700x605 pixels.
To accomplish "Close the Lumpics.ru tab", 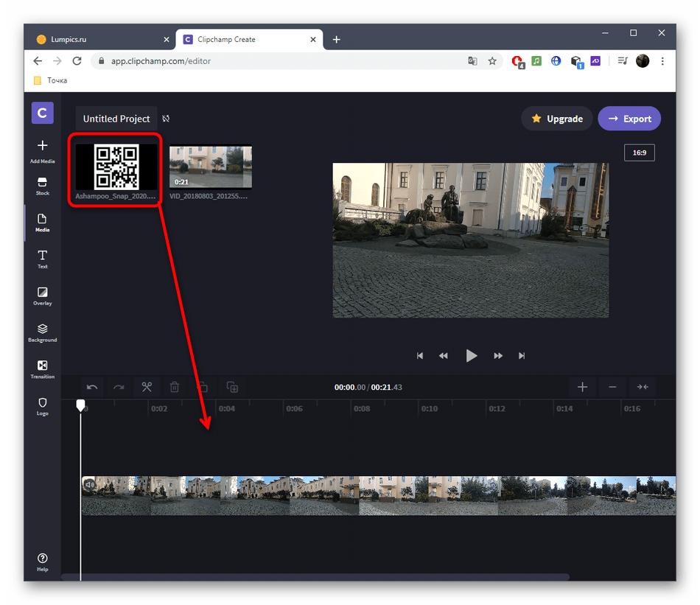I will coord(167,39).
